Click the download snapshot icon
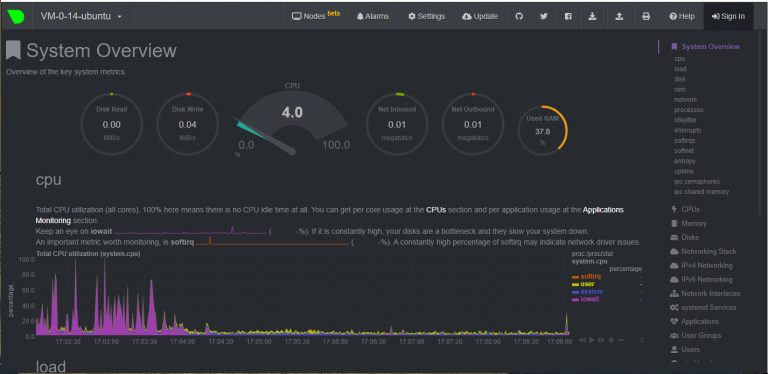 (x=592, y=16)
